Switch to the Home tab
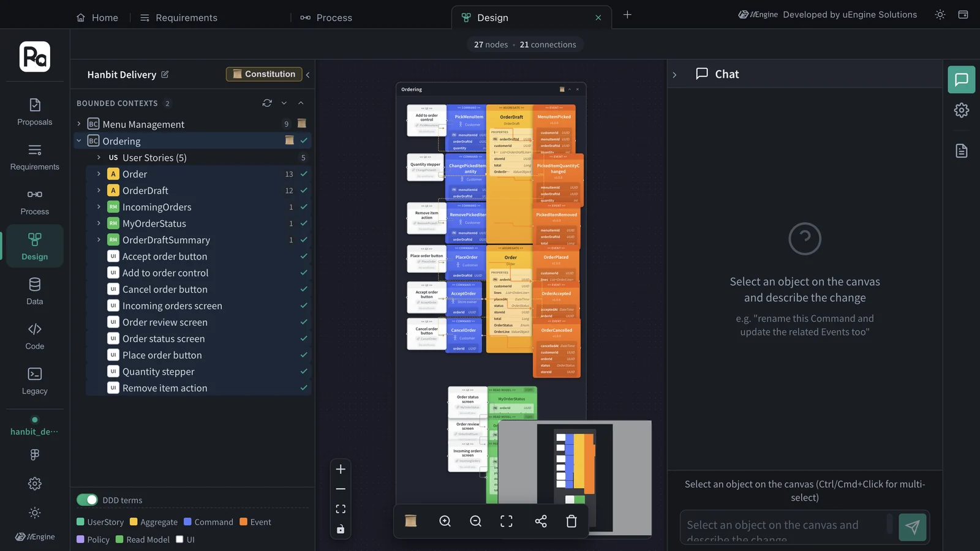The image size is (980, 551). pyautogui.click(x=97, y=18)
